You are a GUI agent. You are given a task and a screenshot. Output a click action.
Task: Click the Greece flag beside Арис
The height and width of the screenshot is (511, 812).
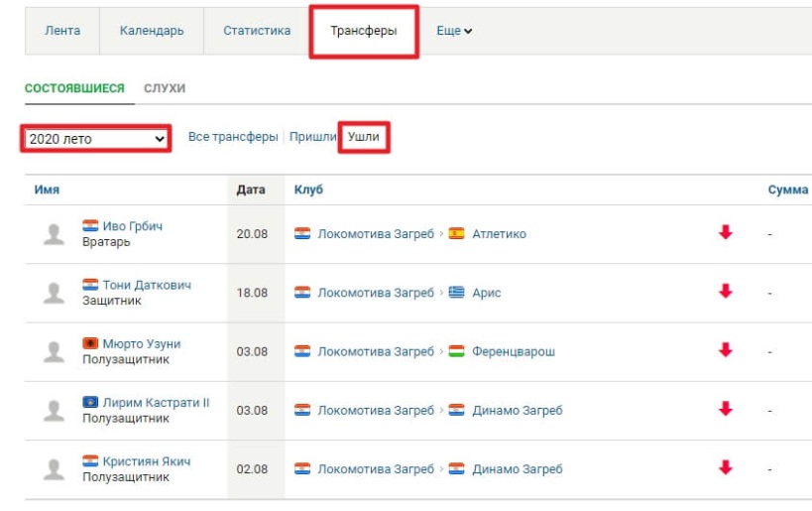(x=456, y=293)
